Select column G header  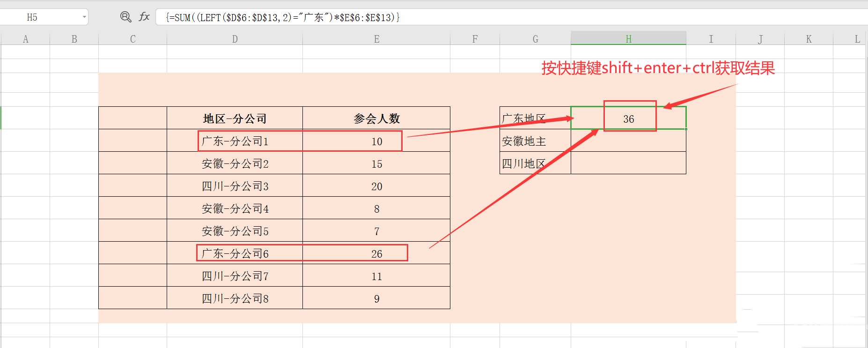click(x=535, y=39)
